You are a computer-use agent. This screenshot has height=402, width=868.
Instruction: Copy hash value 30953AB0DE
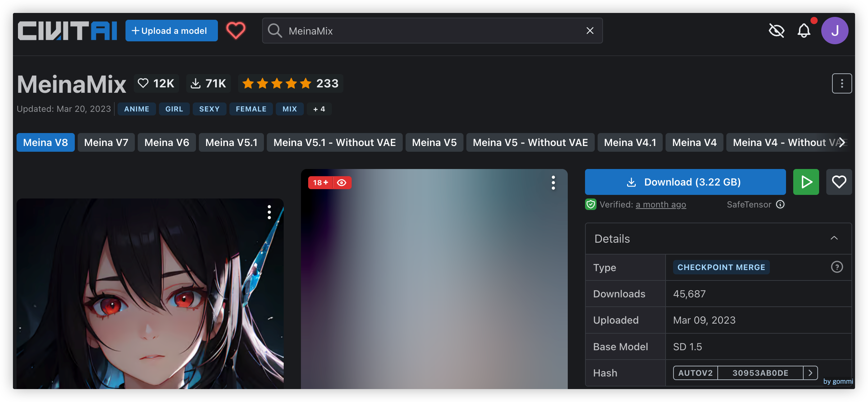[x=760, y=373]
